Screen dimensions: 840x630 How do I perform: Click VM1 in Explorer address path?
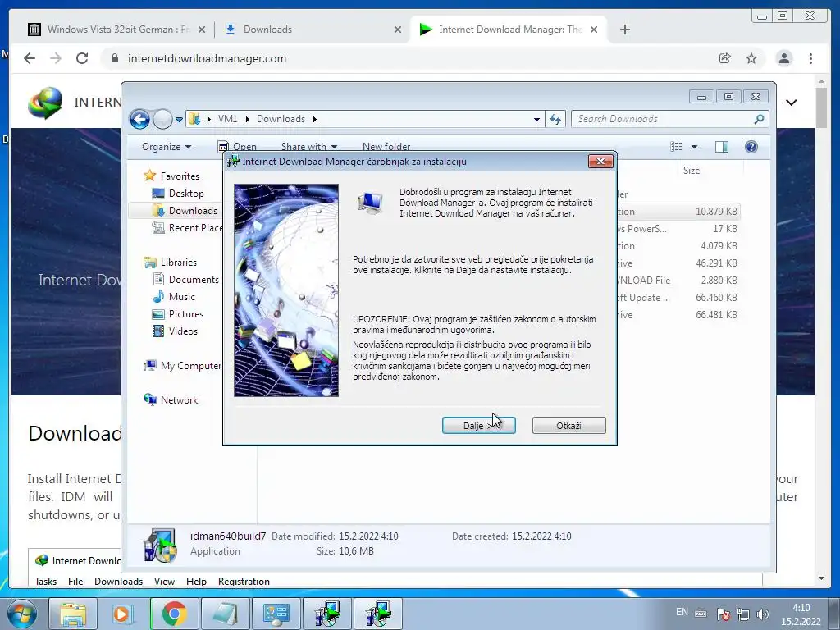coord(227,119)
